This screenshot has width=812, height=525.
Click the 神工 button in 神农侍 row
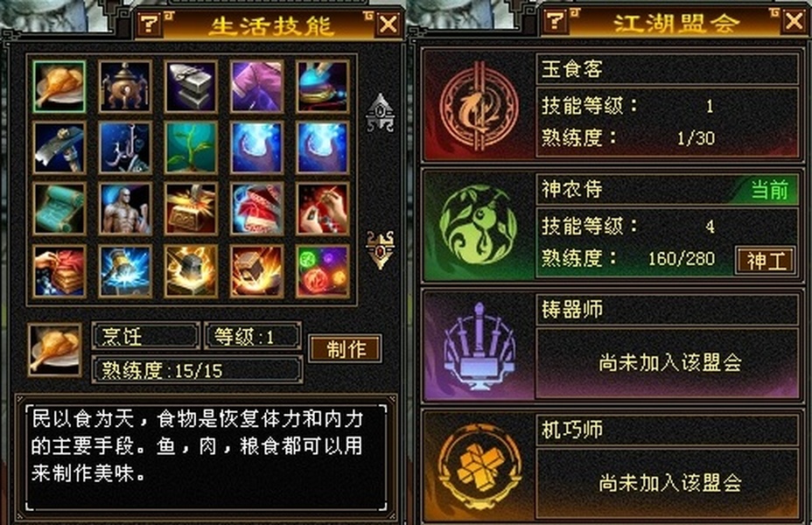click(766, 261)
